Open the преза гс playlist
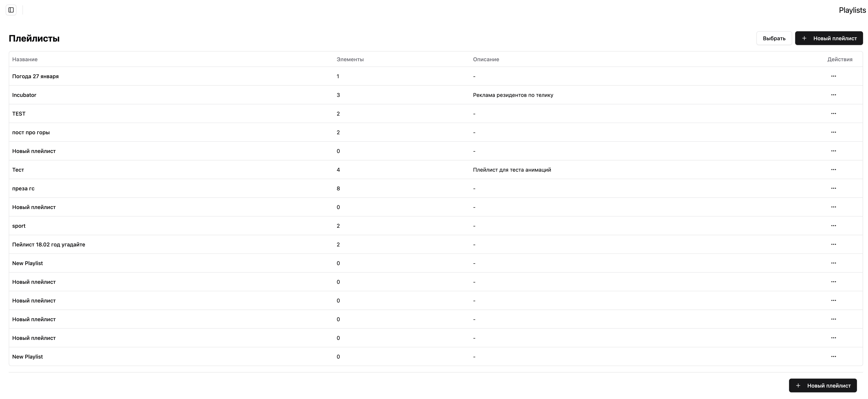 pyautogui.click(x=23, y=188)
